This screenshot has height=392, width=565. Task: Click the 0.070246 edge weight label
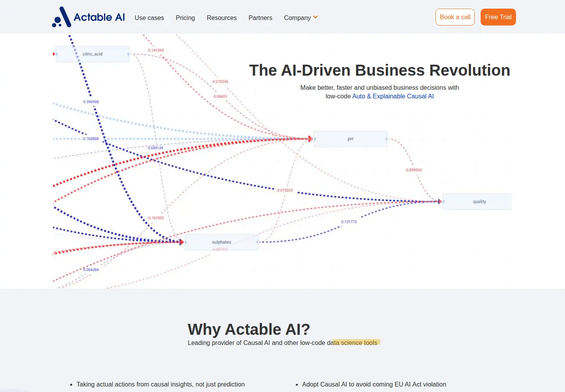(220, 82)
